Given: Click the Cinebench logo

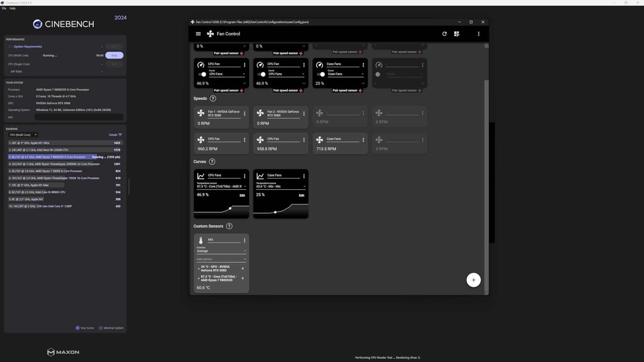Looking at the screenshot, I should [64, 24].
